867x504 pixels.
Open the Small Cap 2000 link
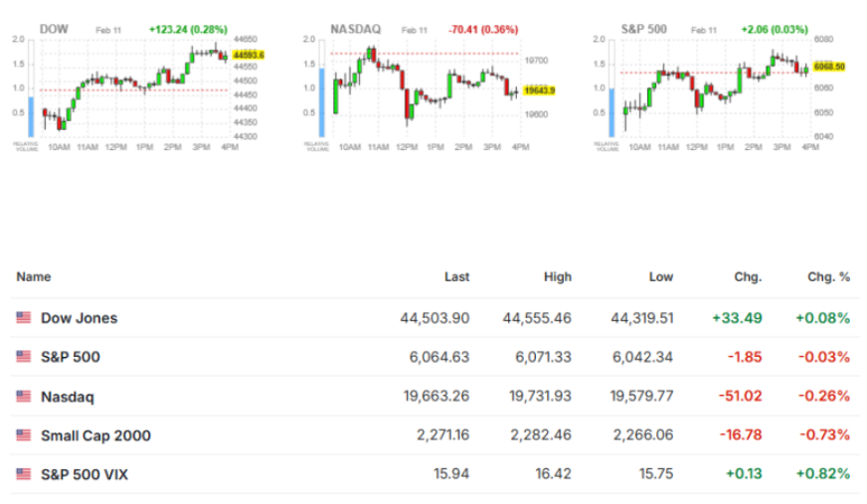tap(95, 436)
